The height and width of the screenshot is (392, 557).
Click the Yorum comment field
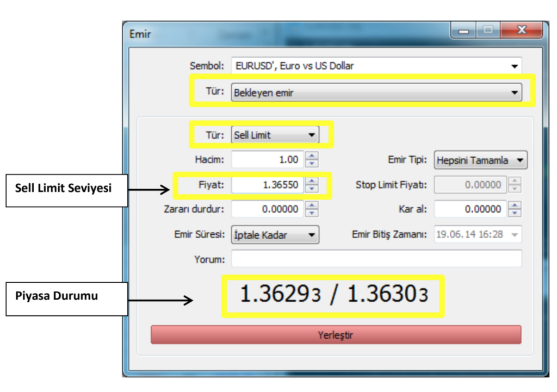(x=376, y=258)
